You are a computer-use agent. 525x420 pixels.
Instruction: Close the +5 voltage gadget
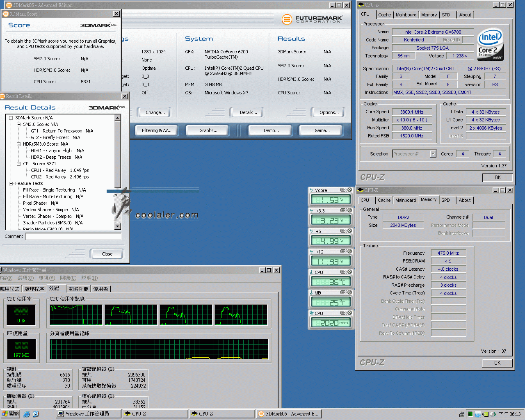(x=350, y=231)
